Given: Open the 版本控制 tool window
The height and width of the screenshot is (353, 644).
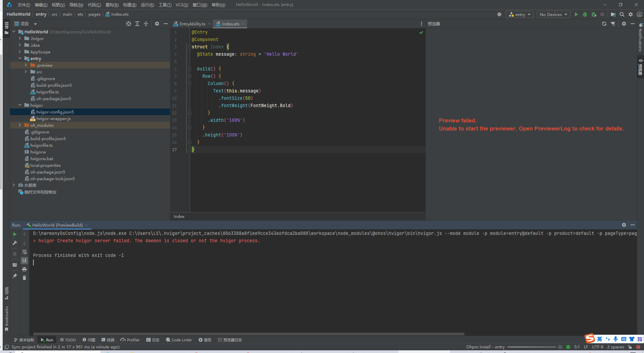Looking at the screenshot, I should coord(24,340).
